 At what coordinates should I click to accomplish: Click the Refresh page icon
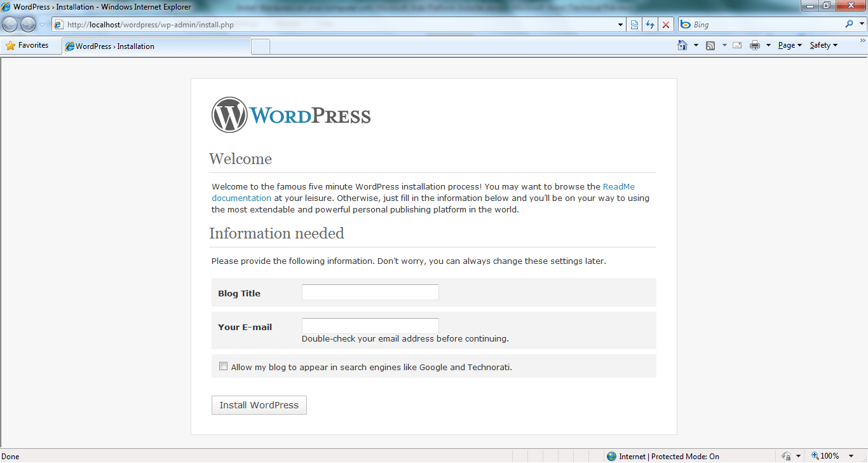pyautogui.click(x=650, y=25)
